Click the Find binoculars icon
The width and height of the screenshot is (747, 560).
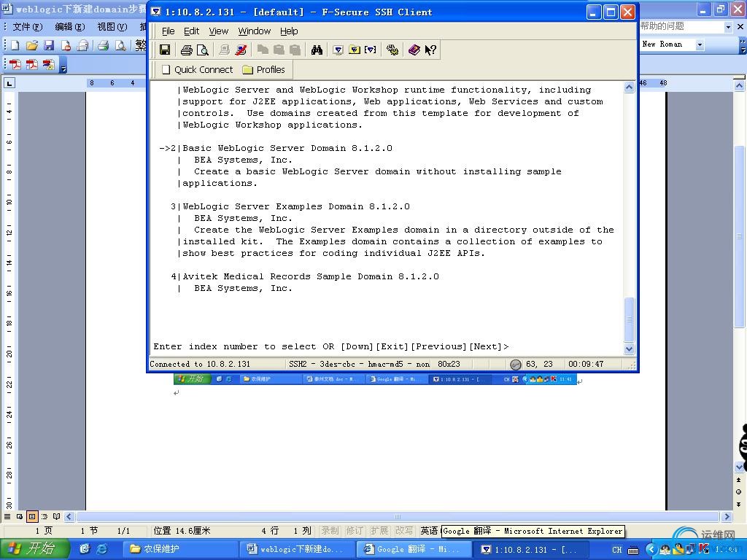click(317, 50)
